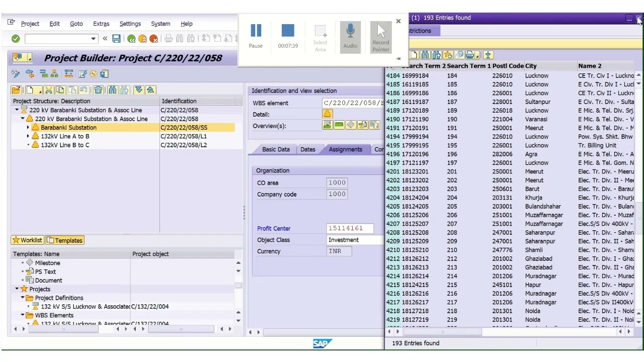Click the green Enter checkmark icon
This screenshot has width=644, height=362.
click(x=16, y=39)
